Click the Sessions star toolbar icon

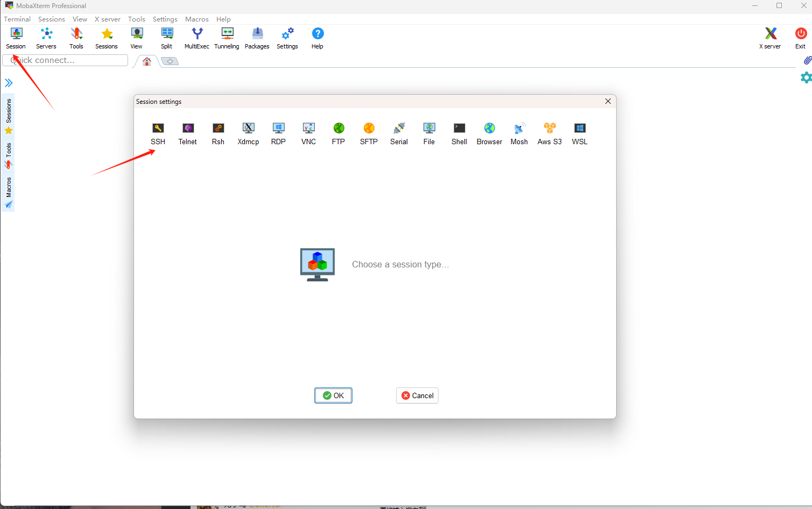(x=107, y=38)
